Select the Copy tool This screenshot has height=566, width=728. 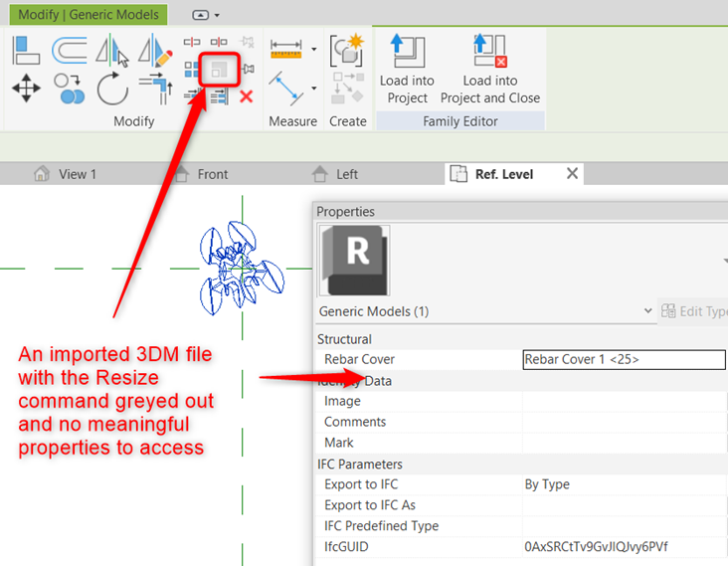pos(69,89)
